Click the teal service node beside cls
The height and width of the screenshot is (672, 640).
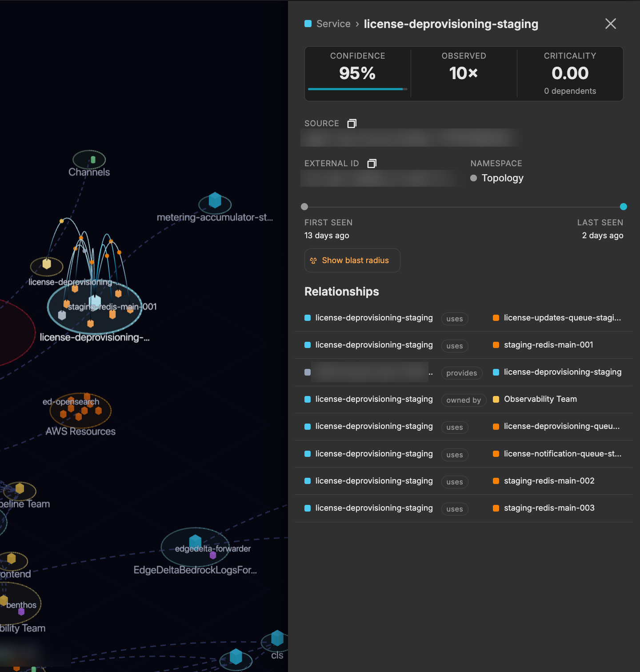tap(236, 657)
